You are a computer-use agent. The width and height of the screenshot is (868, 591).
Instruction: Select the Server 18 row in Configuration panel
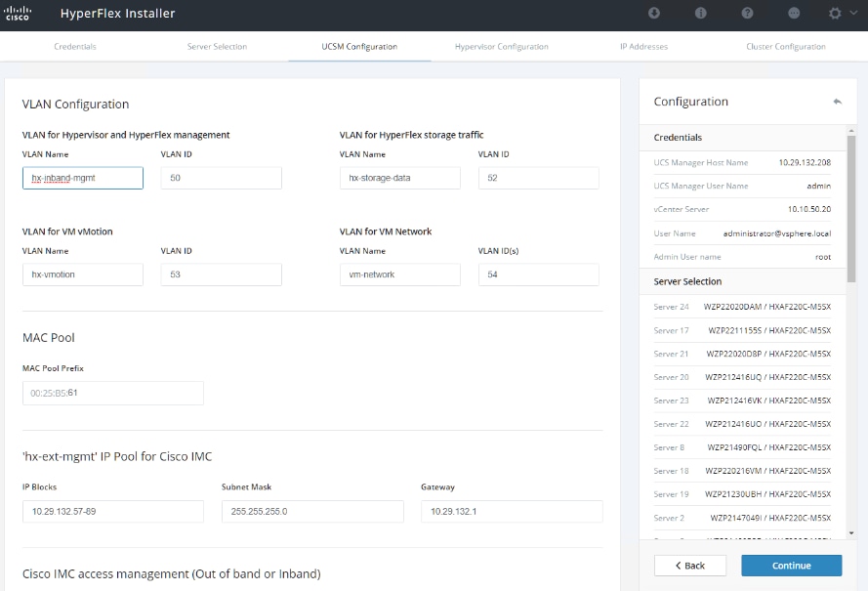[742, 471]
